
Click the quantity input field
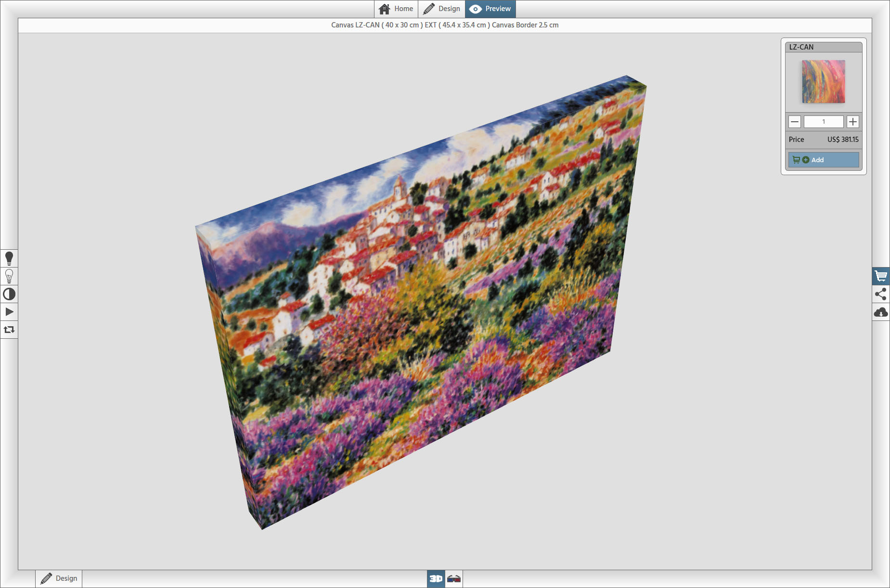[824, 122]
